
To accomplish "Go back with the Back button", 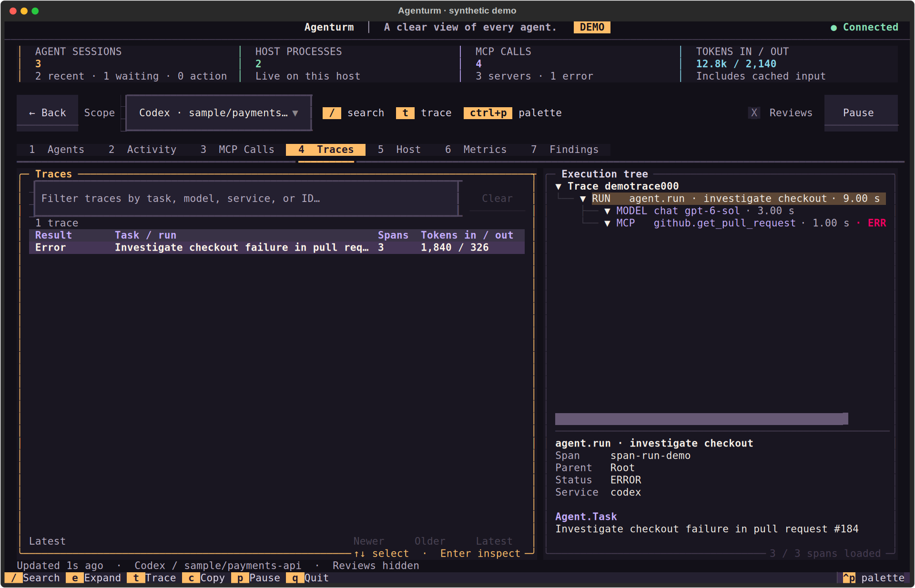I will coord(47,113).
